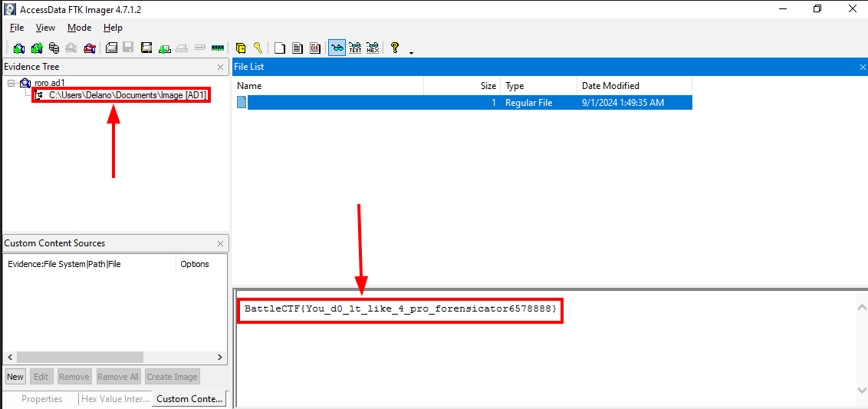The height and width of the screenshot is (409, 868).
Task: Click the Detect EFS Encryption key icon
Action: (x=258, y=48)
